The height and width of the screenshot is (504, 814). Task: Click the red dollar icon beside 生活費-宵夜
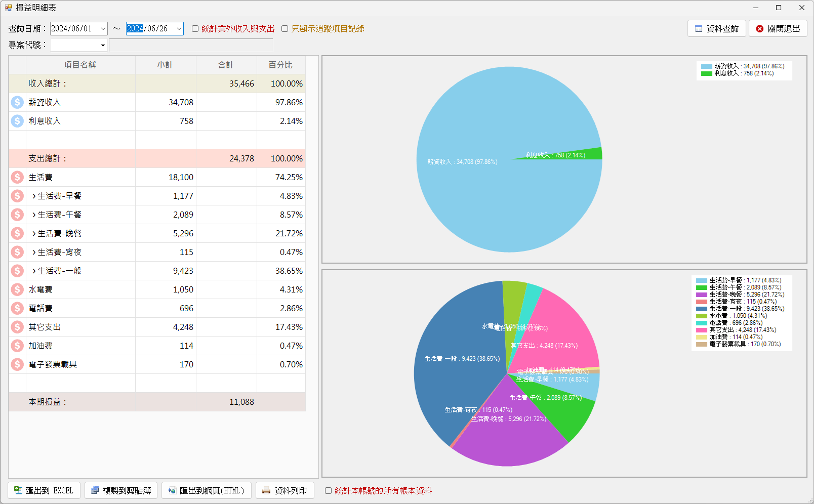(x=17, y=252)
